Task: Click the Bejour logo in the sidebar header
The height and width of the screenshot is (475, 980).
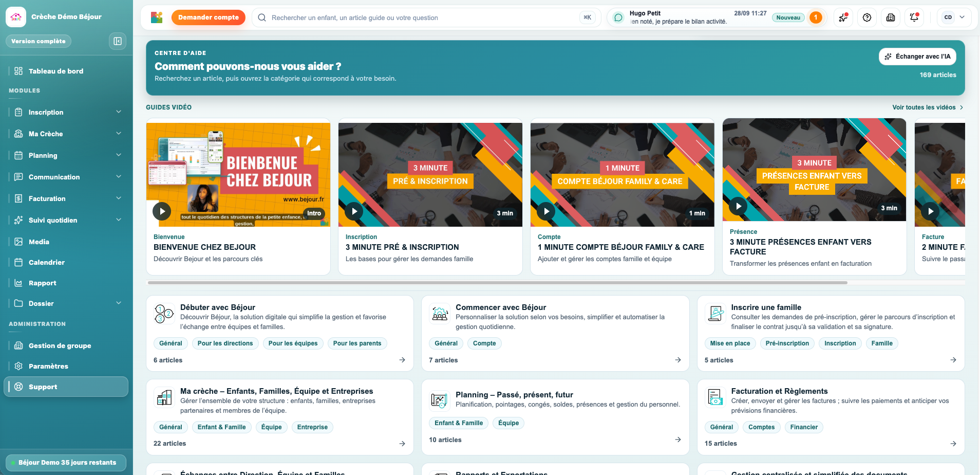Action: click(x=16, y=17)
